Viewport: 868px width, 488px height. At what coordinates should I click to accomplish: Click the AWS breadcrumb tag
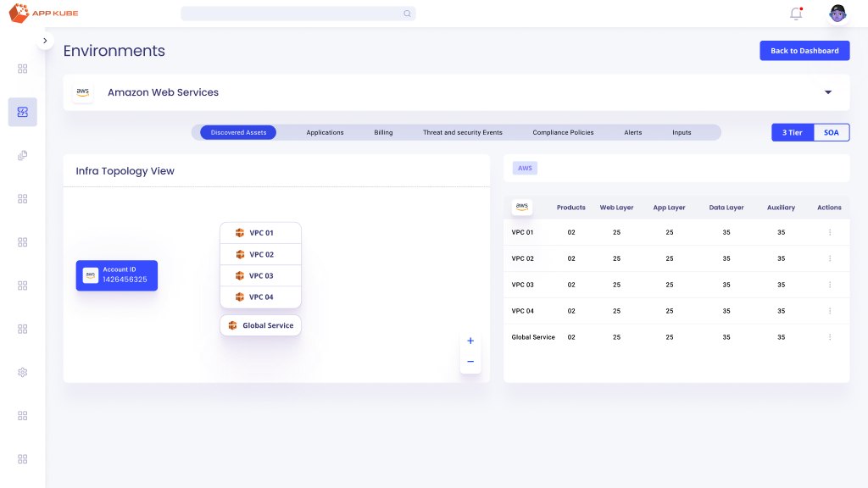[x=525, y=169]
